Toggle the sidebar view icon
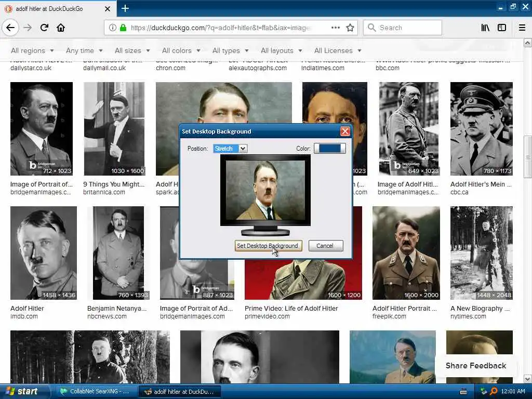The image size is (532, 399). pos(502,28)
